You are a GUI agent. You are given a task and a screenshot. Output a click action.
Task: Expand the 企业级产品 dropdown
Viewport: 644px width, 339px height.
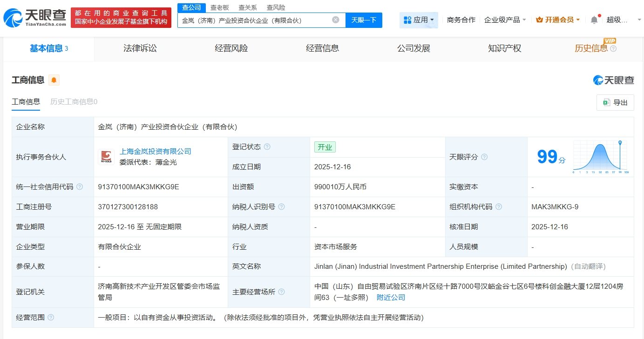click(505, 20)
